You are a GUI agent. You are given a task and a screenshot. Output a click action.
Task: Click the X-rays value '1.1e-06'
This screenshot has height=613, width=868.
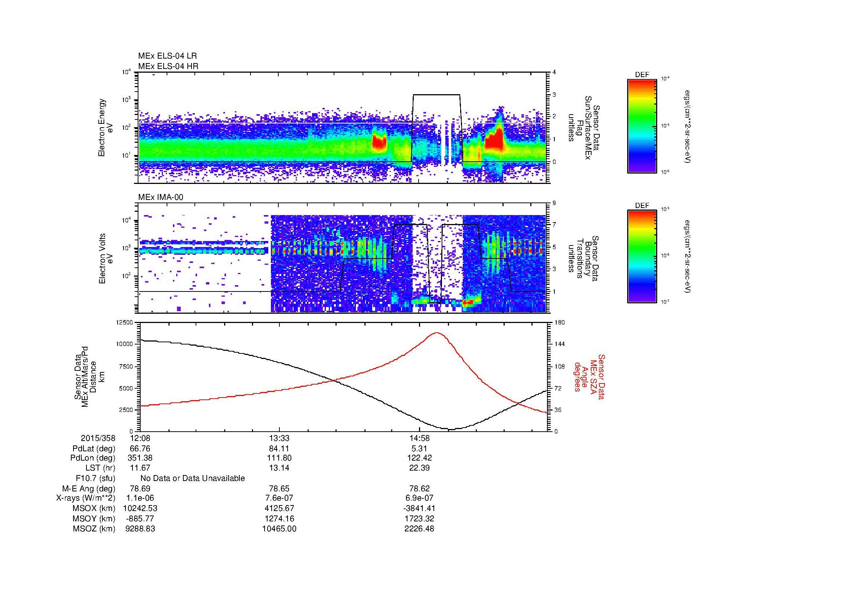click(x=140, y=498)
